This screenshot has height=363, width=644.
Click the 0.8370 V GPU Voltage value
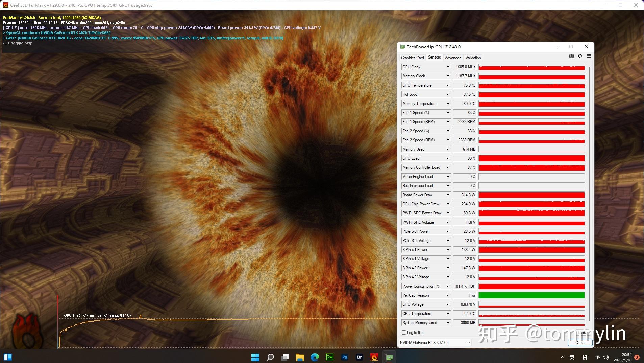pyautogui.click(x=465, y=304)
